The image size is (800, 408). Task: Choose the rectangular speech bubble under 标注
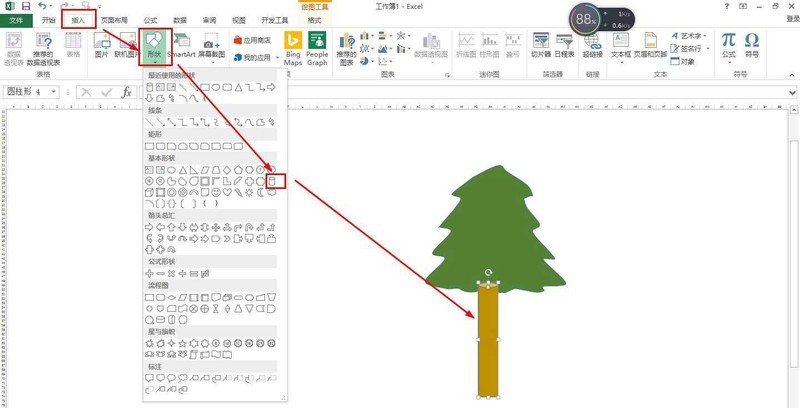[149, 378]
